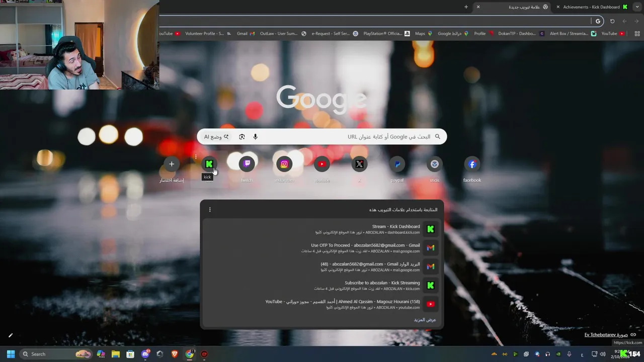644x362 pixels.
Task: Open the kick shortcut three-dot options
Action: point(196,157)
